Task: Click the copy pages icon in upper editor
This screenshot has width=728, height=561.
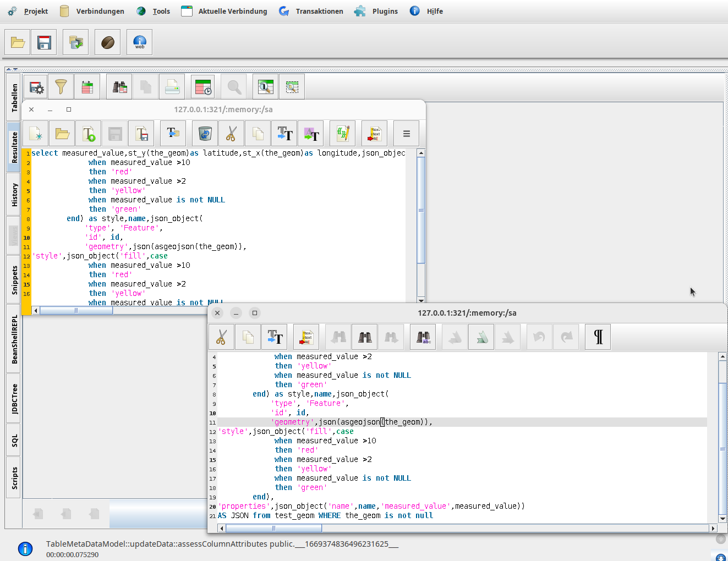Action: coord(258,134)
